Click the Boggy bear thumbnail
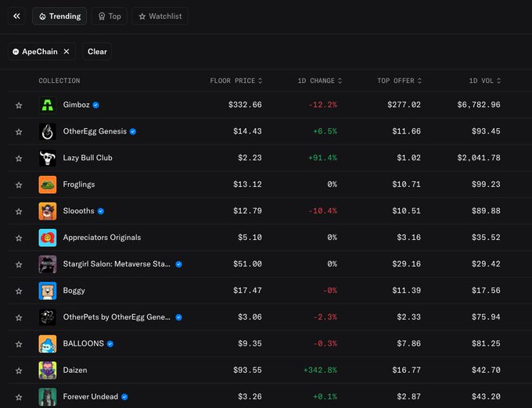Viewport: 532px width, 408px height. 48,291
